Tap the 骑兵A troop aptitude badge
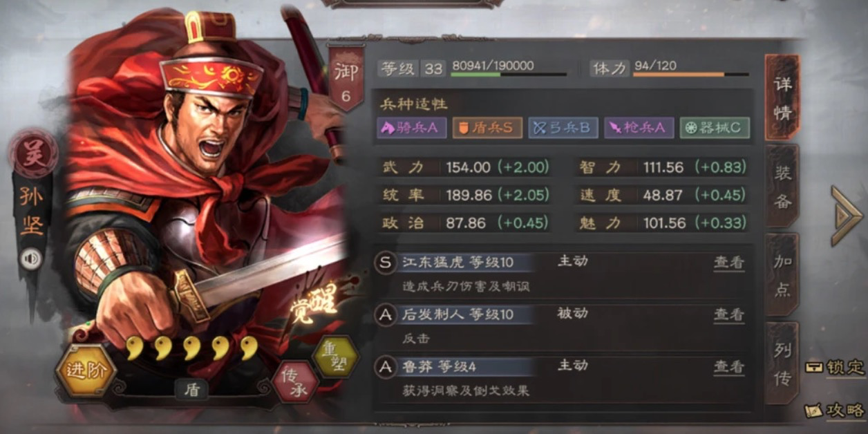Image resolution: width=868 pixels, height=434 pixels. coord(412,128)
